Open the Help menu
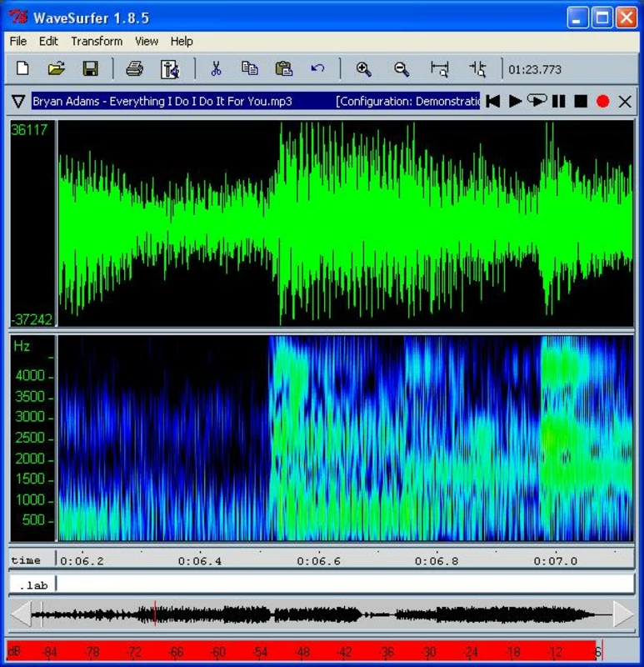The width and height of the screenshot is (644, 667). tap(182, 41)
